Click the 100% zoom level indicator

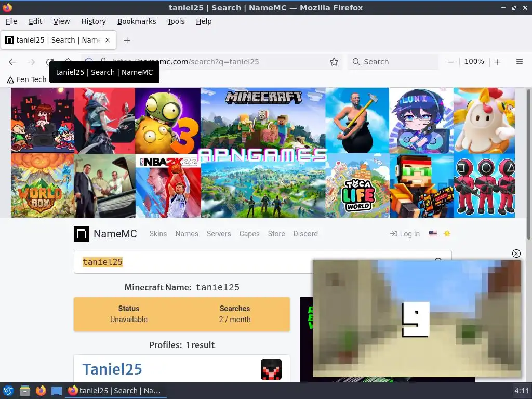tap(474, 62)
